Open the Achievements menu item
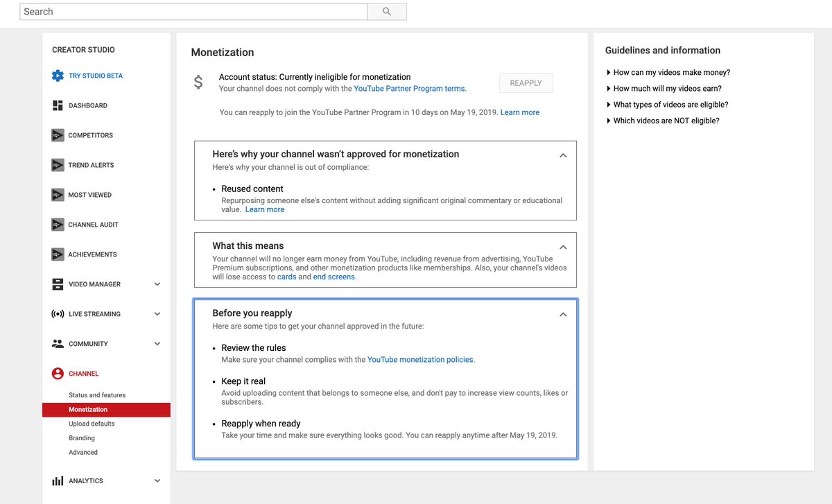832x504 pixels. pos(93,254)
